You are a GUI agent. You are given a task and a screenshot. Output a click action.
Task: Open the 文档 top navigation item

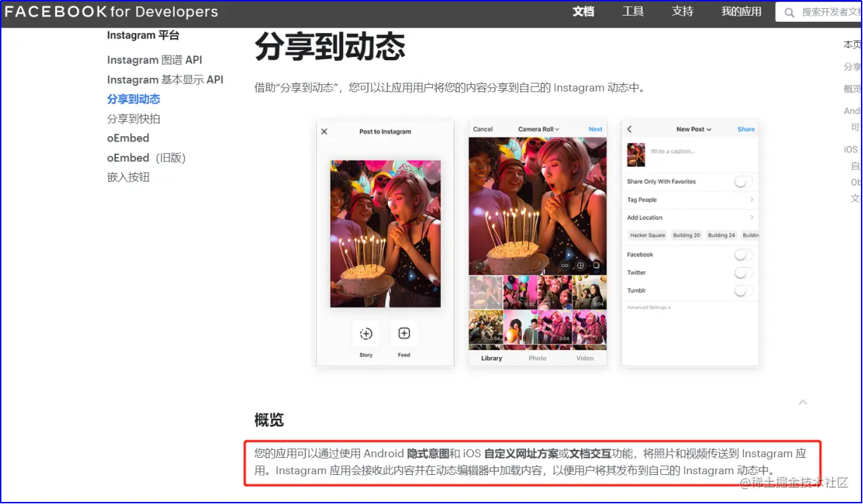[x=583, y=12]
